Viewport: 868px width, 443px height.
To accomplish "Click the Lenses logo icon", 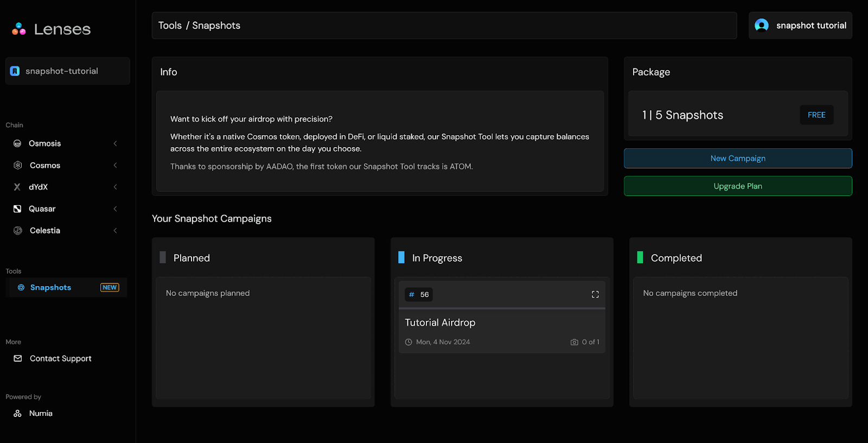I will (19, 29).
